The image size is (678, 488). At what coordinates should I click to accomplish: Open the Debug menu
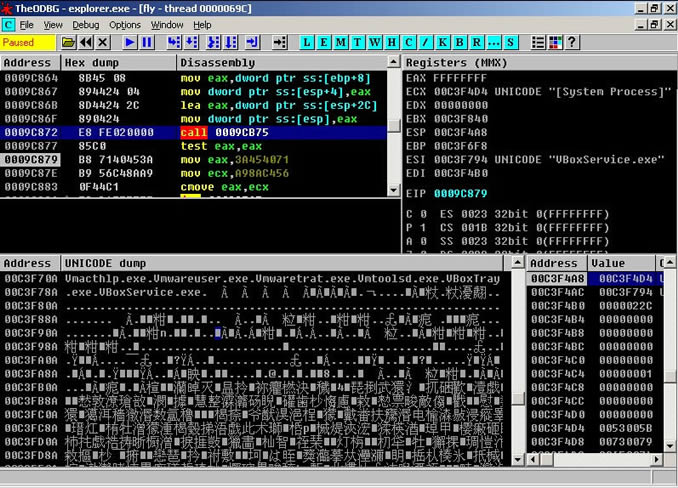tap(85, 24)
